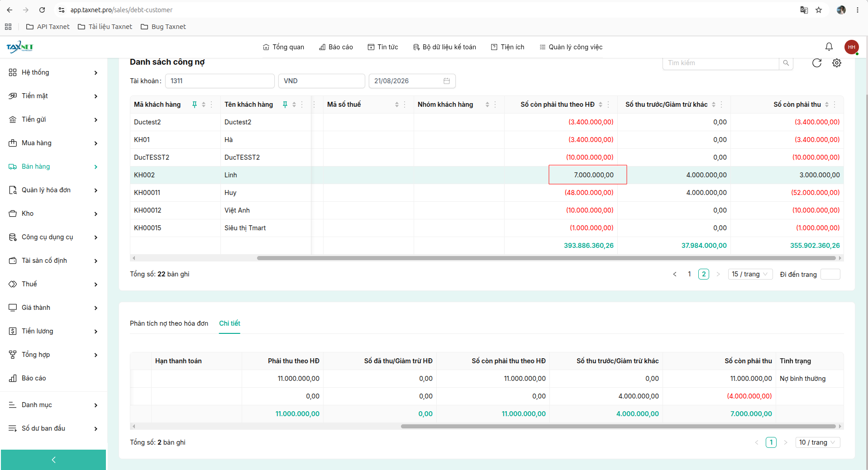Open the HH user avatar menu
Viewport: 868px width, 470px height.
point(851,47)
